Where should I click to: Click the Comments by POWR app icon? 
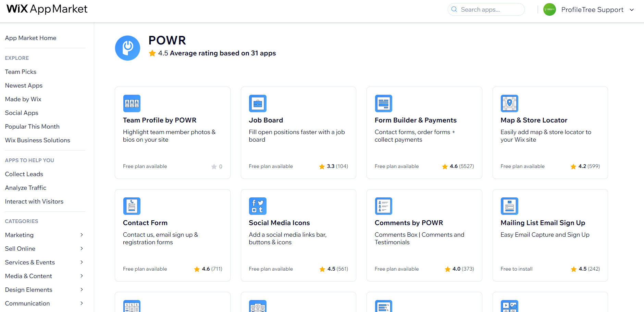tap(384, 206)
